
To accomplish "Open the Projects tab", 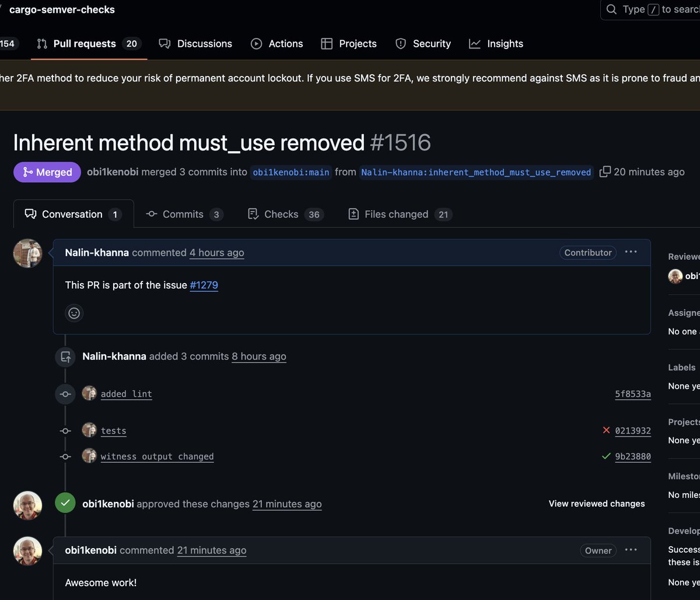I will [x=349, y=44].
